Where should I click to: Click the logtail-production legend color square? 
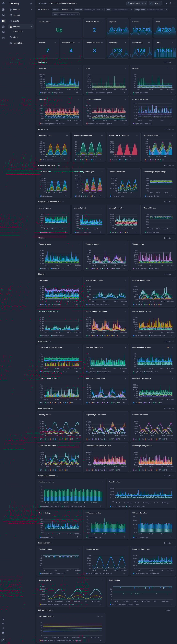pos(134,93)
